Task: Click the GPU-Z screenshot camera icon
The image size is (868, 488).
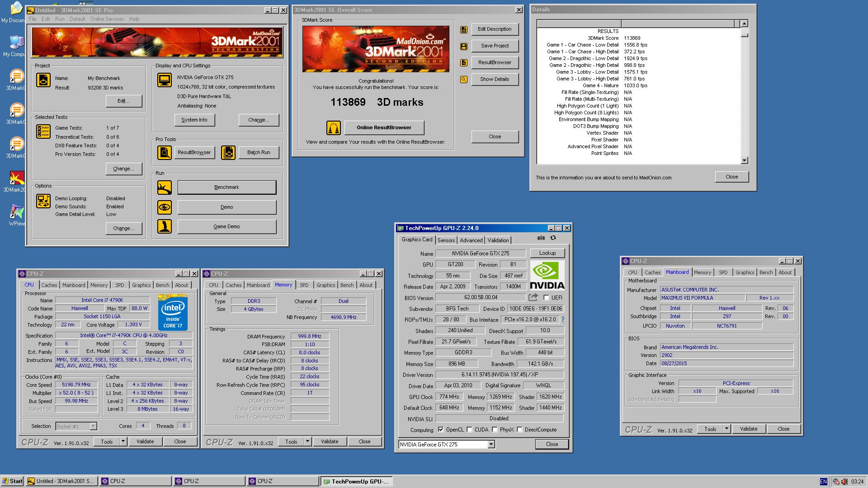Action: [x=541, y=238]
